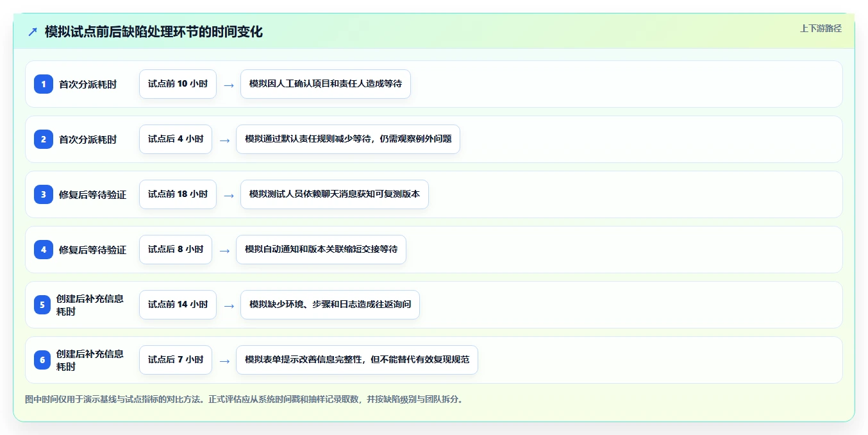Click the 试点后 7 小时 chip
The width and height of the screenshot is (868, 435).
176,360
